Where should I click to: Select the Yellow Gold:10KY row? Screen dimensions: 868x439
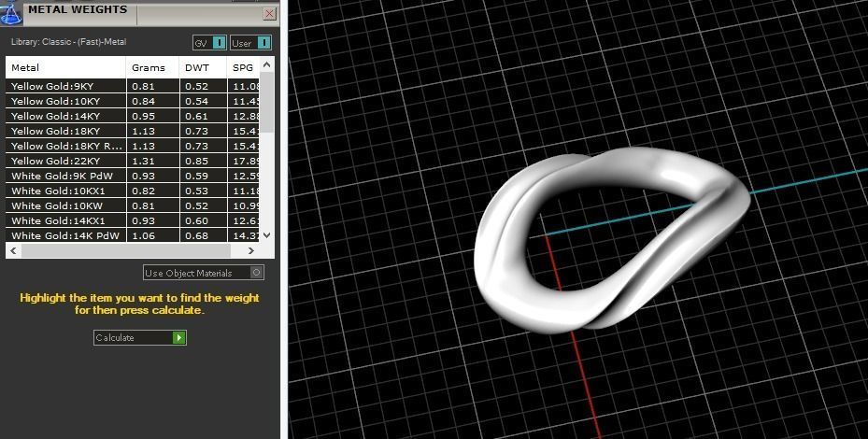pos(133,101)
